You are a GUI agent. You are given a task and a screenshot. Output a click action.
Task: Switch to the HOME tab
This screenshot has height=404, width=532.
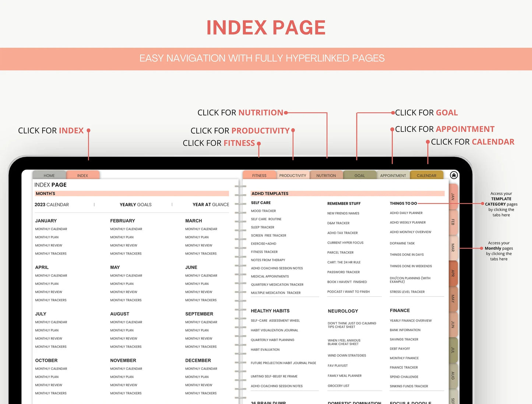click(x=49, y=175)
